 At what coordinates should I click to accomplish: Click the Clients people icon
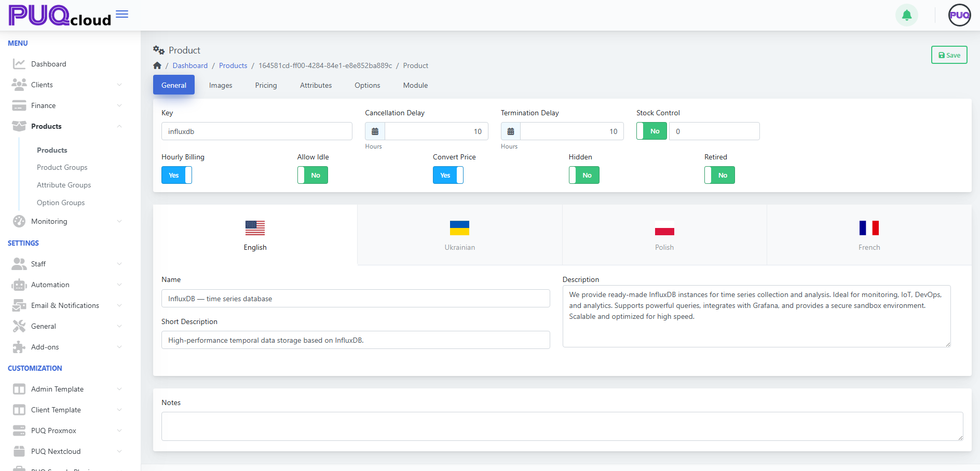(19, 85)
